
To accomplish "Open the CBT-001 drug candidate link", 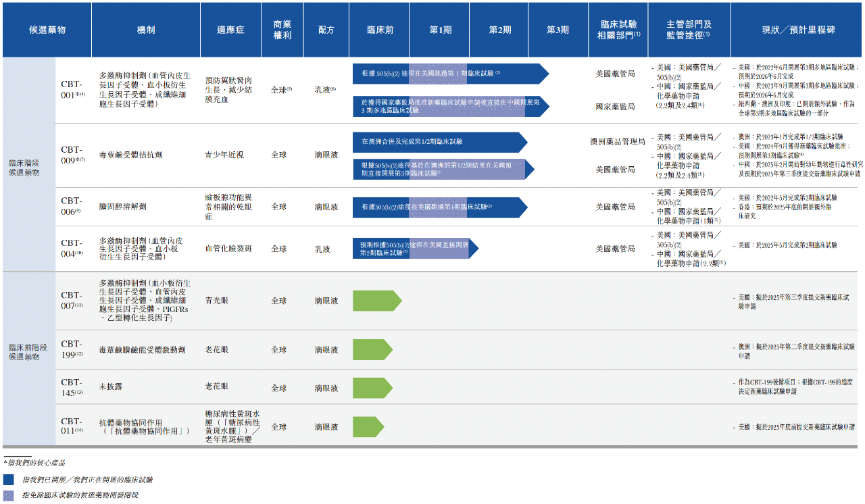I will [72, 89].
